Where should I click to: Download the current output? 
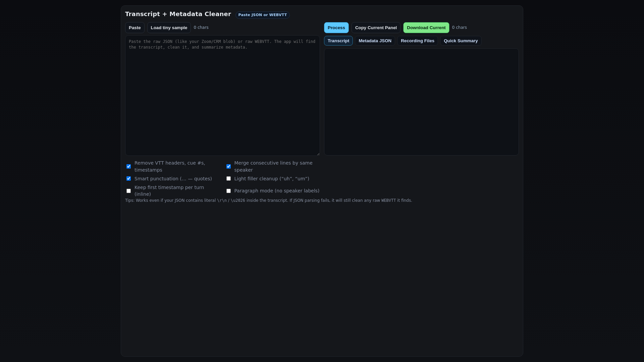pyautogui.click(x=426, y=28)
